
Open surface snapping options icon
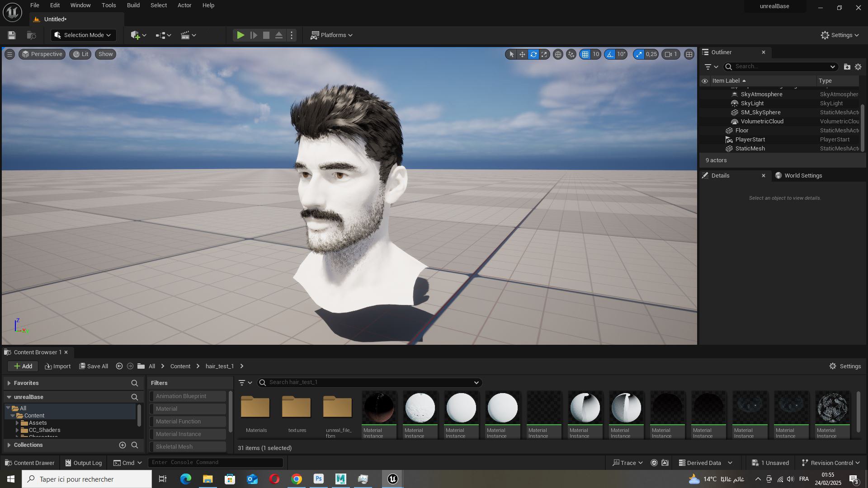(571, 54)
